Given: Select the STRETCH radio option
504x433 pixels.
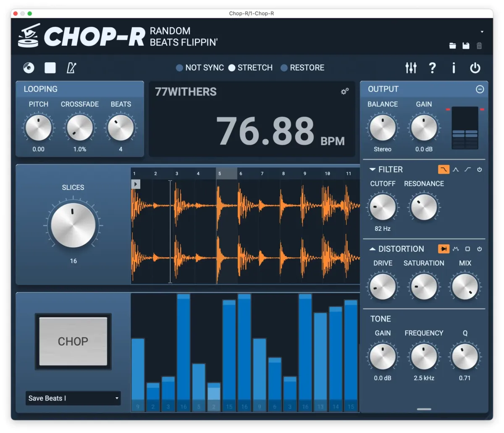Looking at the screenshot, I should pyautogui.click(x=250, y=68).
